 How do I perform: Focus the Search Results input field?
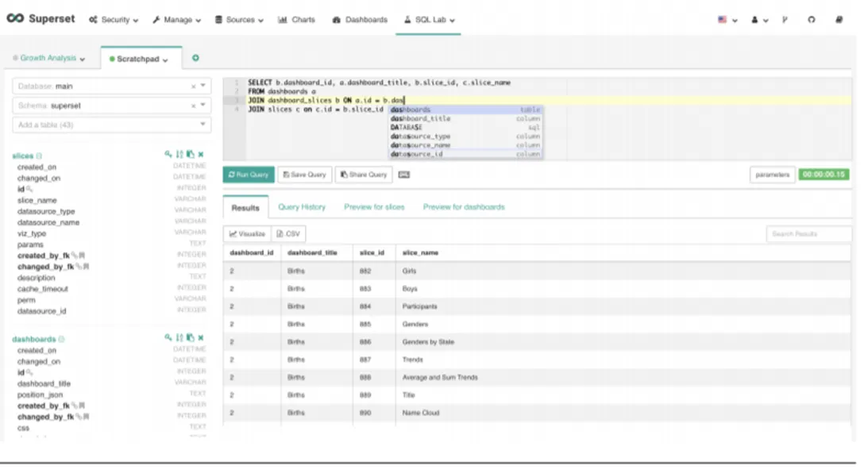coord(808,234)
